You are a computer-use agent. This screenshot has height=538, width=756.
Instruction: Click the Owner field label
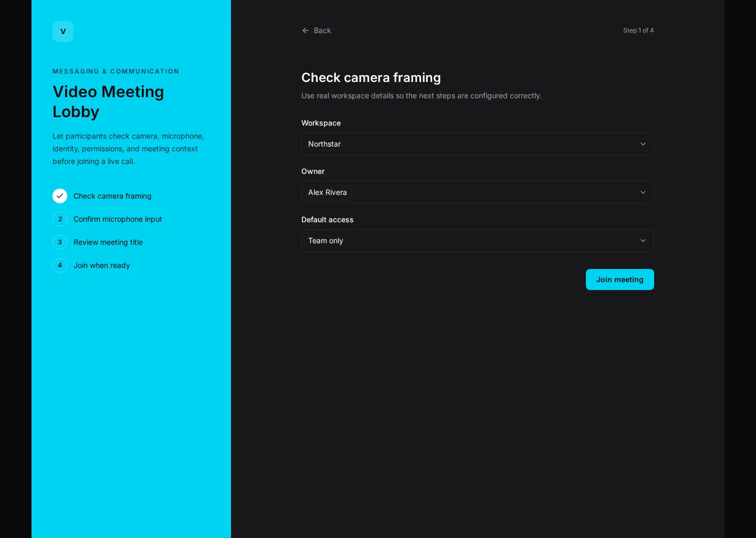(x=313, y=171)
